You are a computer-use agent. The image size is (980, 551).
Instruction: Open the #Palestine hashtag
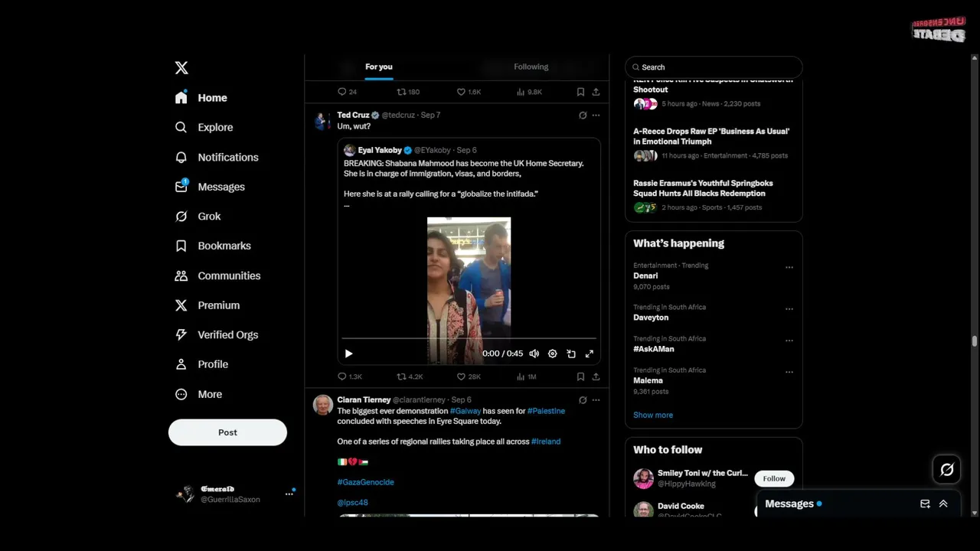tap(546, 411)
